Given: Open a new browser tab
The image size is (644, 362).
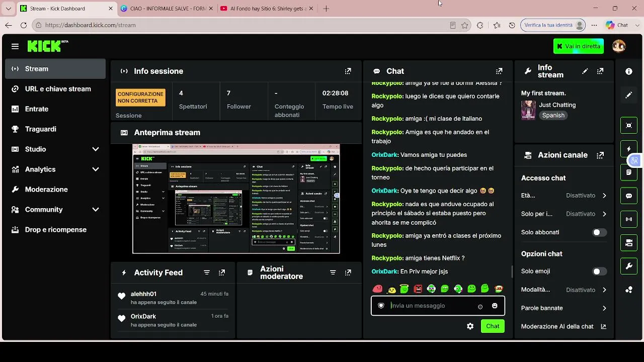Looking at the screenshot, I should [x=326, y=9].
